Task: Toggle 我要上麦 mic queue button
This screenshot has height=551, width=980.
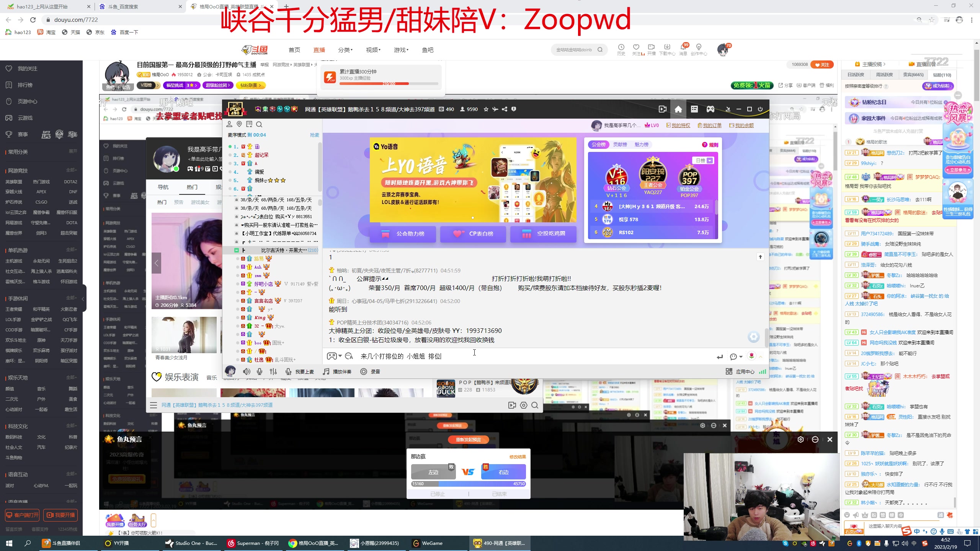Action: [x=300, y=372]
